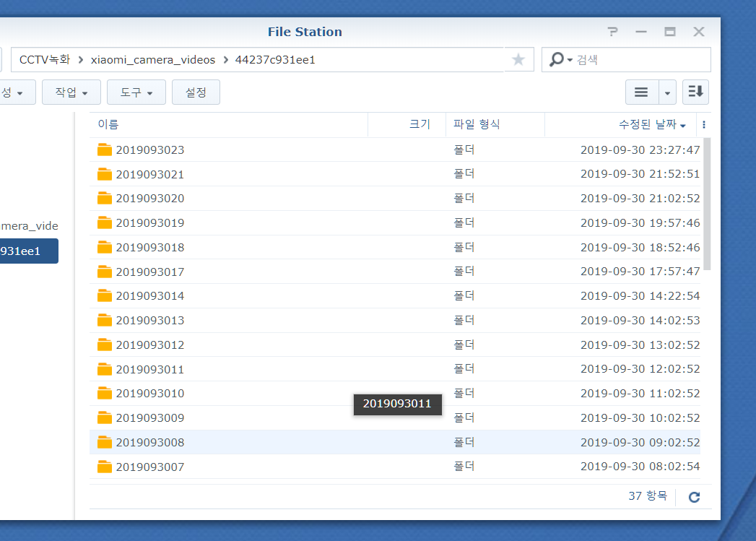The height and width of the screenshot is (541, 756).
Task: Click date 2019-09-30 19:57:46
Action: [x=640, y=222]
